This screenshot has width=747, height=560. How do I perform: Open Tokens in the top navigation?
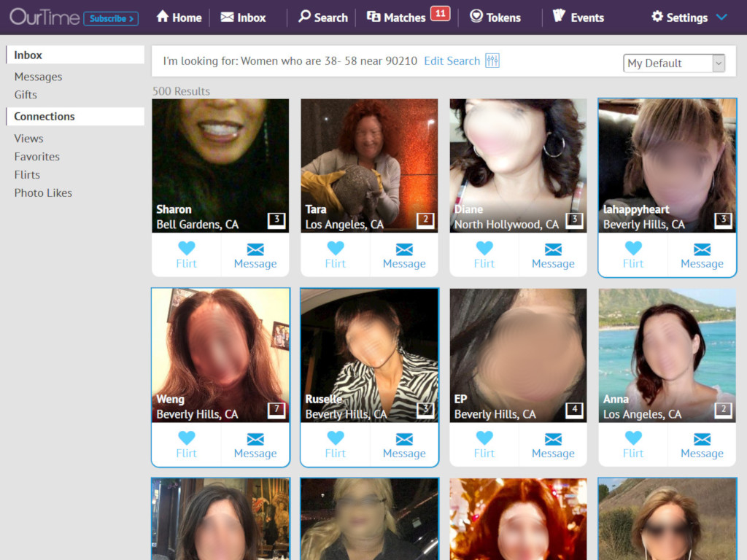click(x=495, y=17)
